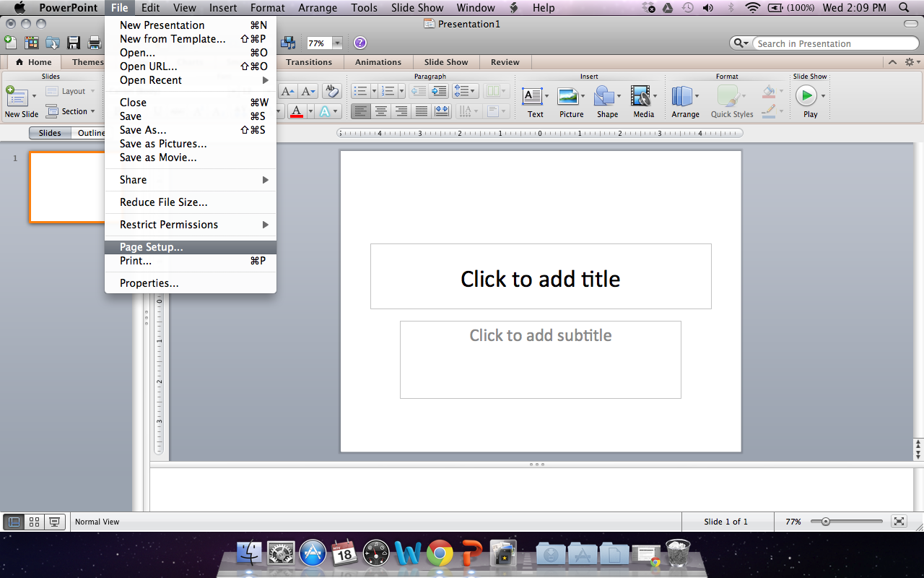Click the Arrange icon in Format group

[682, 96]
